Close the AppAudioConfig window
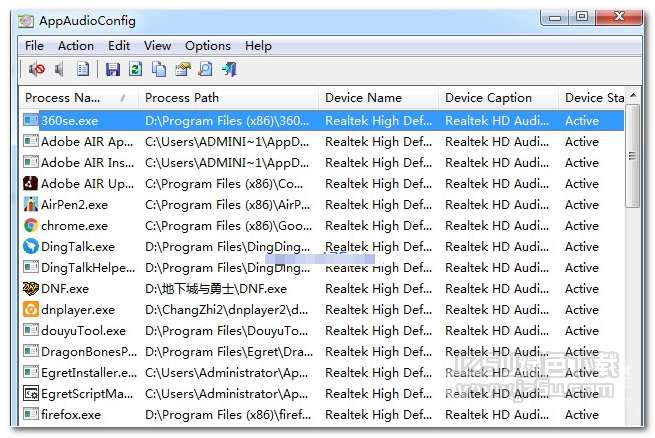 coord(619,17)
